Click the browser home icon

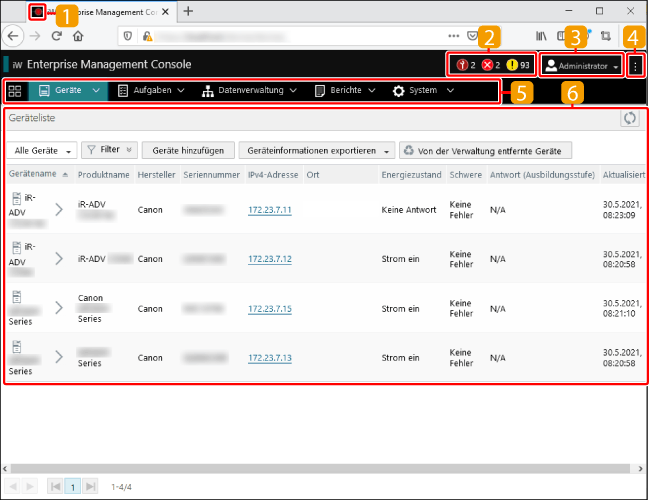[78, 35]
